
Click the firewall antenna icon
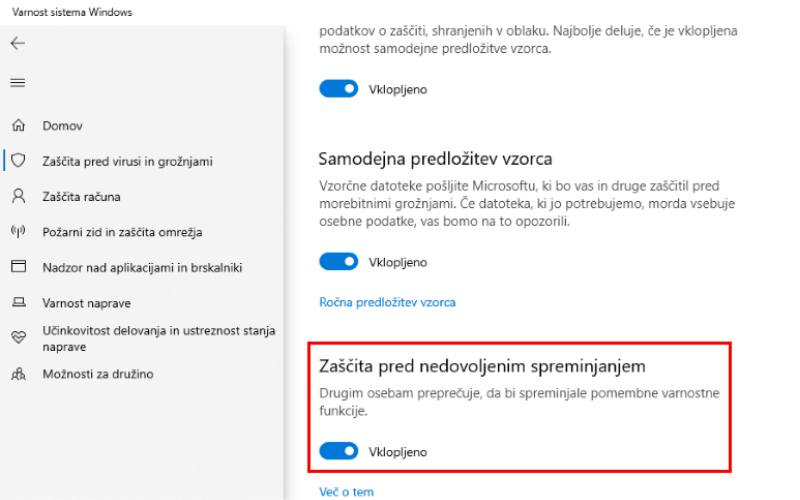pos(18,232)
